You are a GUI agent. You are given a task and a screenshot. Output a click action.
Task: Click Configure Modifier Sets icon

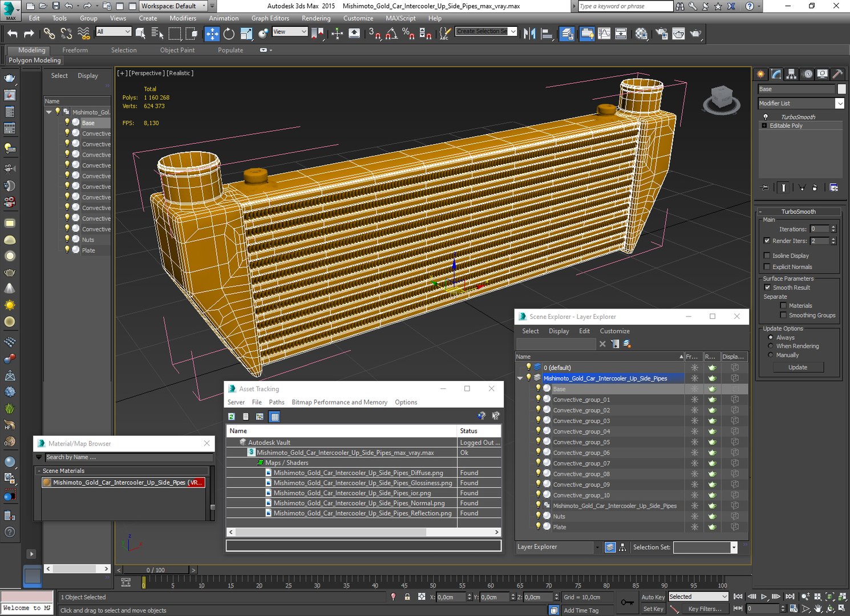coord(834,188)
